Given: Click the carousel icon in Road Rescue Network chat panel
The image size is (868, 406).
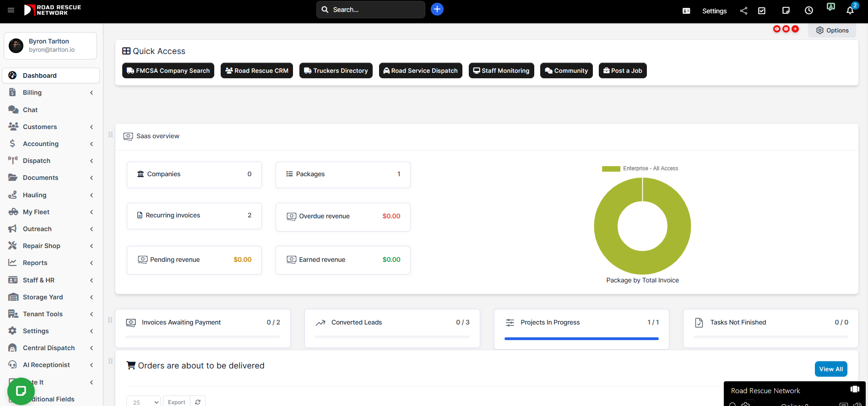Looking at the screenshot, I should [x=855, y=389].
